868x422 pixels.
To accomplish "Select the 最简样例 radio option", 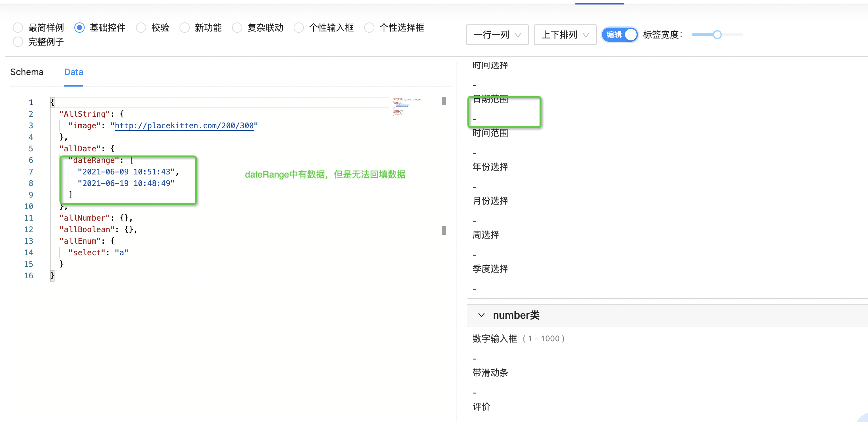I will [18, 27].
